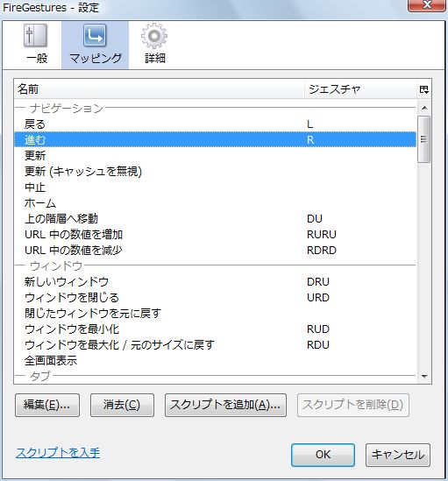448x481 pixels.
Task: Select the 新しいウィンドウ row
Action: point(215,281)
